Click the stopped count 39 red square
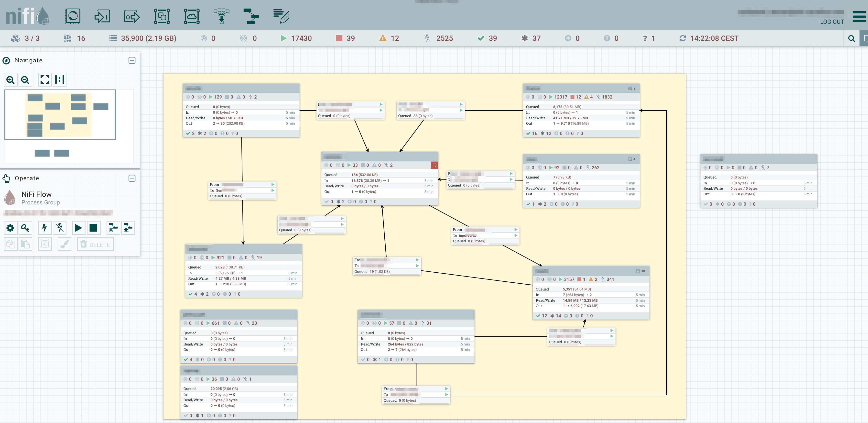 click(x=345, y=38)
